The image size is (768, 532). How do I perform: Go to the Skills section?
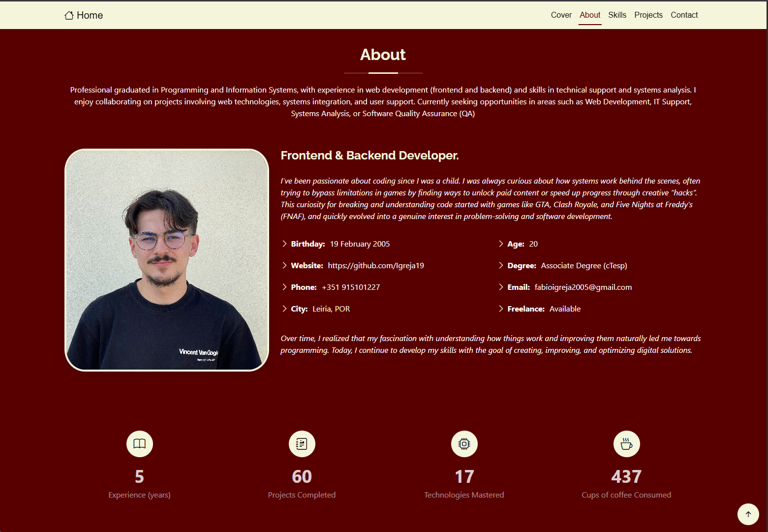coord(617,15)
